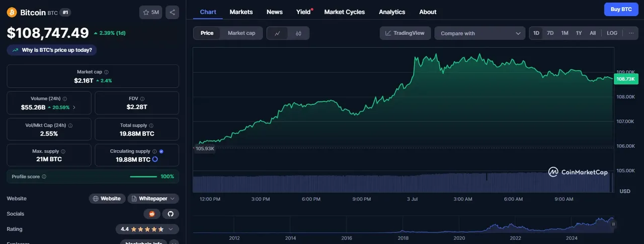Image resolution: width=644 pixels, height=244 pixels.
Task: Open the Chart tab
Action: click(208, 12)
